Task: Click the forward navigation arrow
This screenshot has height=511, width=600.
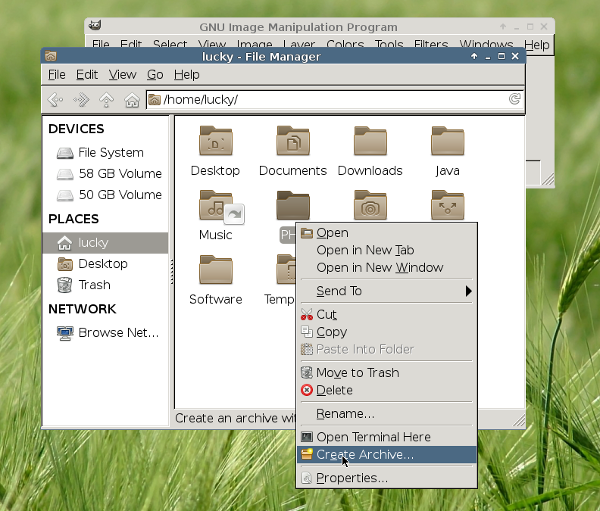Action: 82,100
